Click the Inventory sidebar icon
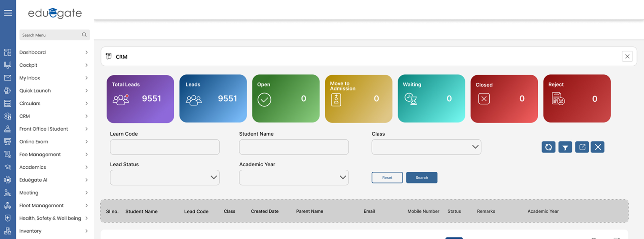Viewport: 644px width, 239px height. pyautogui.click(x=8, y=231)
